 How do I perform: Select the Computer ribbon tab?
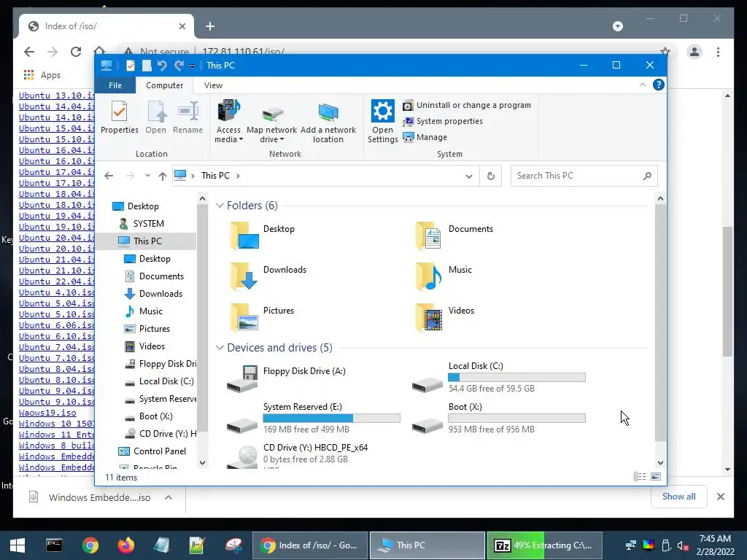164,85
